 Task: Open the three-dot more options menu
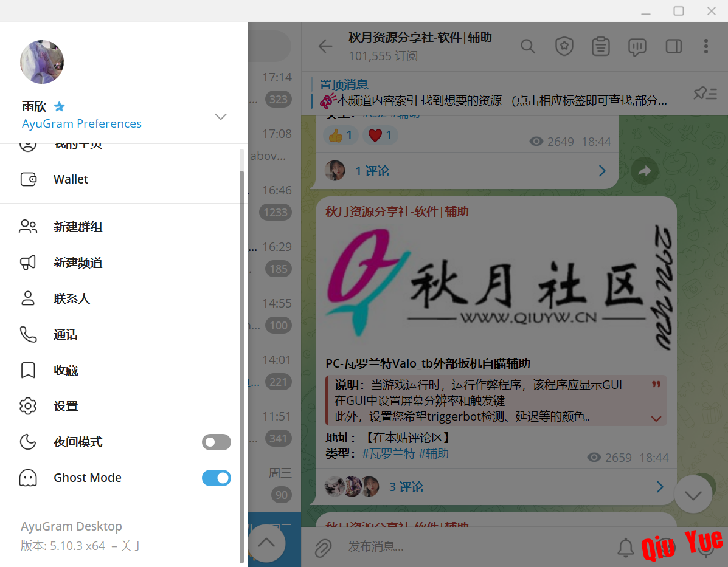pyautogui.click(x=705, y=46)
